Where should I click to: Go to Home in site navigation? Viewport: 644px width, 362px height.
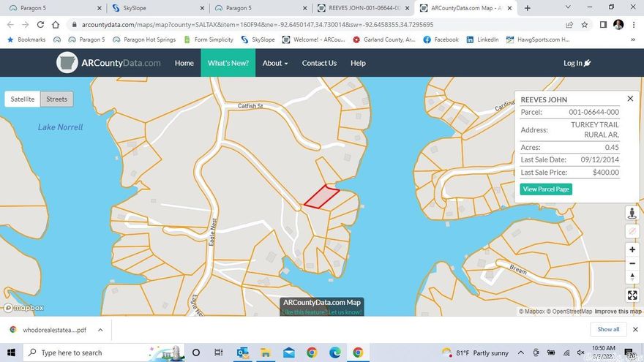[x=184, y=63]
